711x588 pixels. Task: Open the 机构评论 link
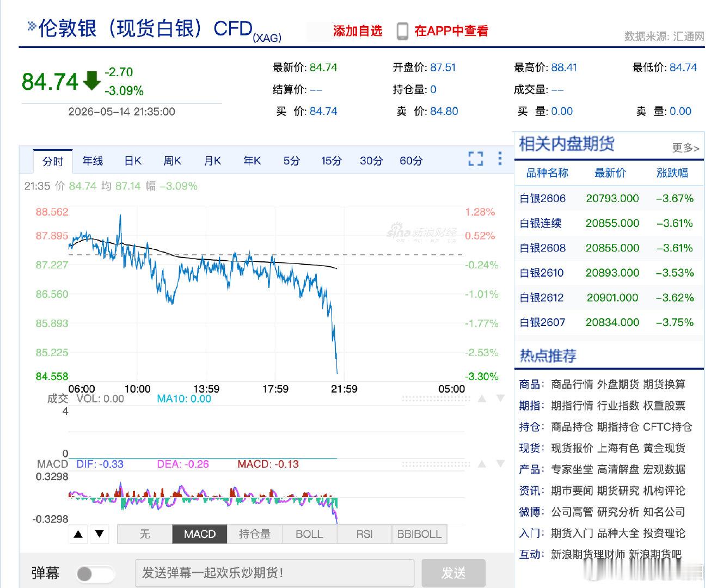[x=664, y=491]
